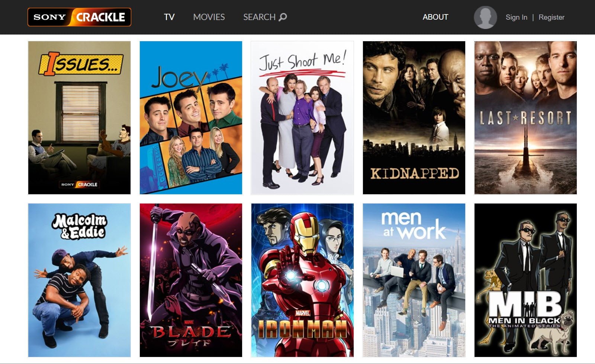Open the Joey show poster
The width and height of the screenshot is (595, 364).
click(x=191, y=118)
